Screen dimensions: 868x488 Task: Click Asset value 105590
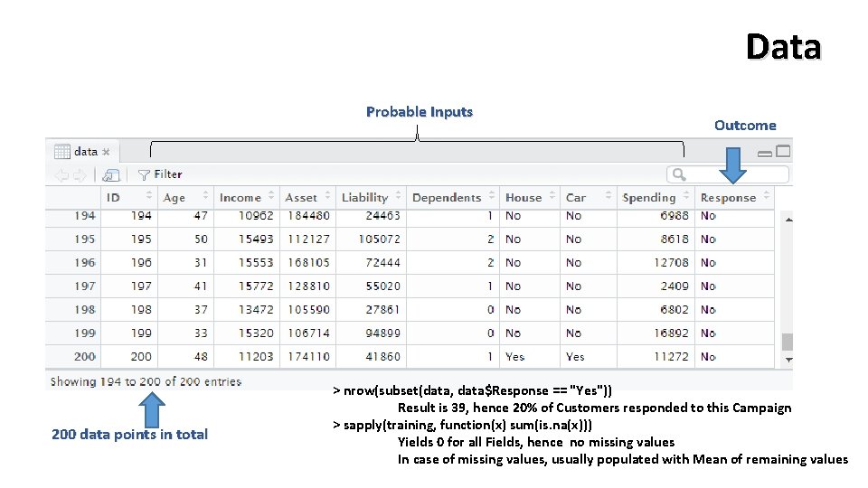pos(308,309)
